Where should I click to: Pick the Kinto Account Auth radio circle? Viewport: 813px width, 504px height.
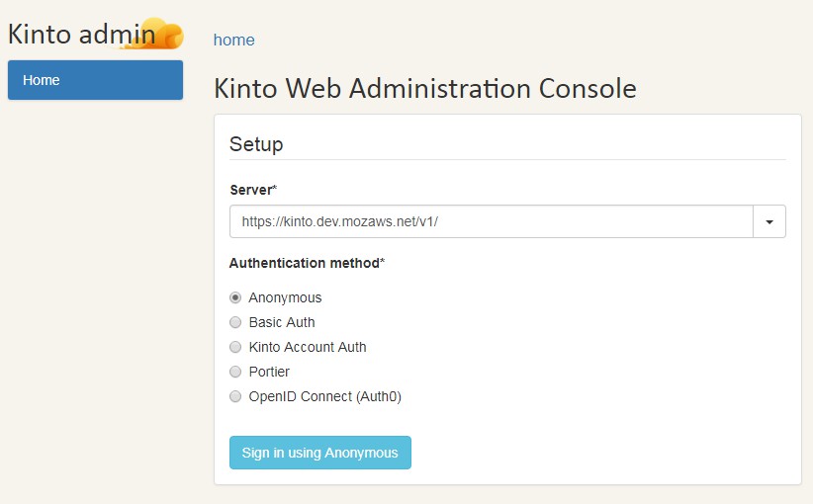click(x=235, y=347)
